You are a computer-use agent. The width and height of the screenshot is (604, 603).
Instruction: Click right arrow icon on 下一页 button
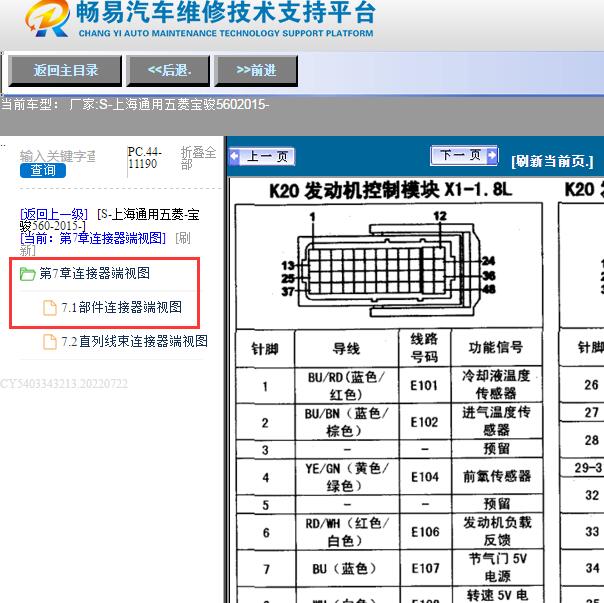[x=492, y=155]
